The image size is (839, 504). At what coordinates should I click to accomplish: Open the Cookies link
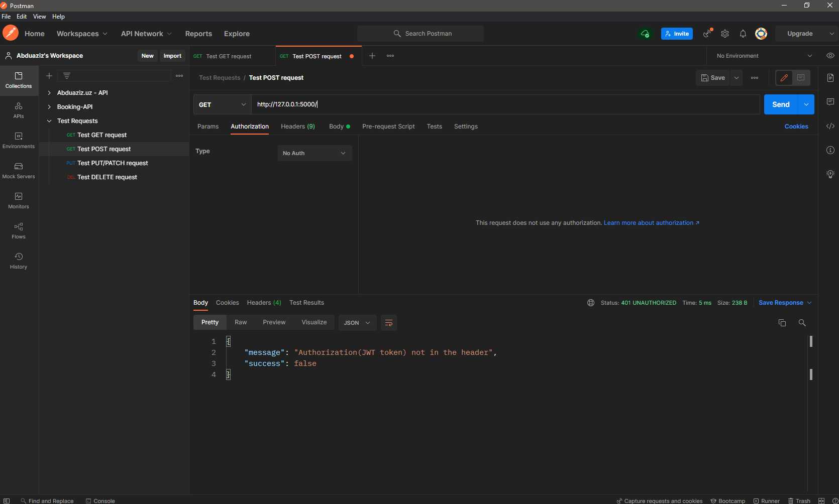[x=796, y=127]
